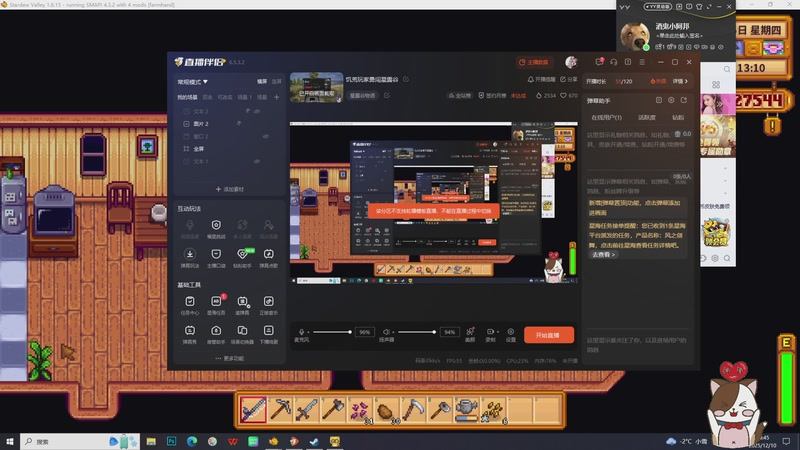Open 星海任务 icon with red badge
Image resolution: width=800 pixels, height=450 pixels.
pos(216,305)
